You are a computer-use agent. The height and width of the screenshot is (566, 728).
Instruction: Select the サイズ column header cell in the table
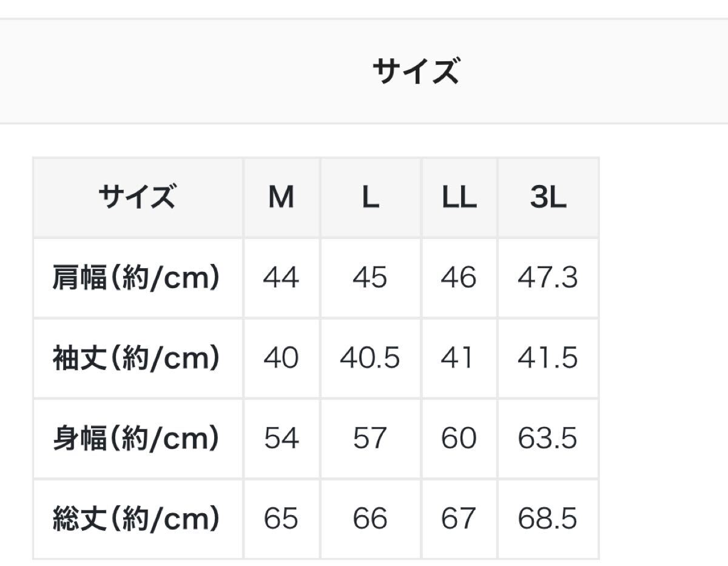tap(138, 198)
